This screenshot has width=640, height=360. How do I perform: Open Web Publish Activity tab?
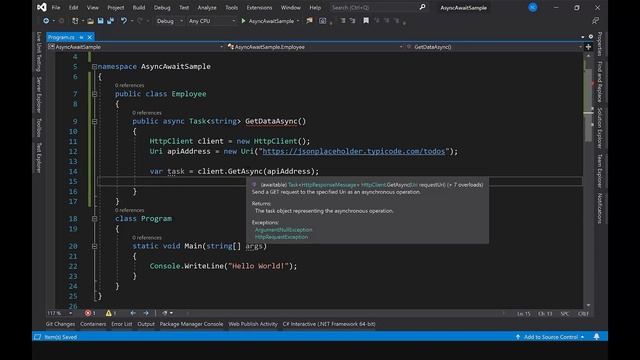[253, 324]
